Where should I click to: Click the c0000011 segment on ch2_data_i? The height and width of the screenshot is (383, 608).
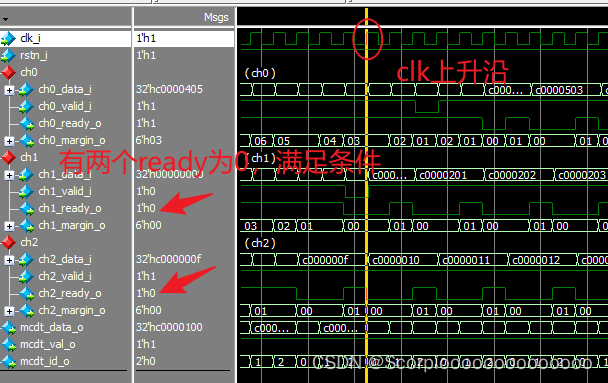pyautogui.click(x=473, y=260)
